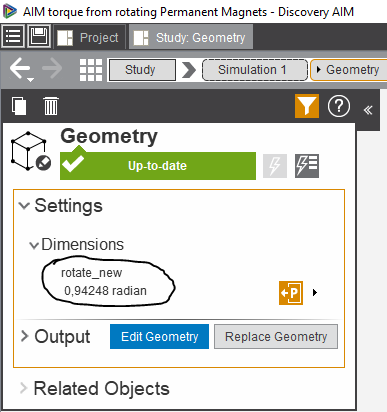Screen dimensions: 387x412
Task: Collapse the Settings section
Action: click(x=24, y=206)
